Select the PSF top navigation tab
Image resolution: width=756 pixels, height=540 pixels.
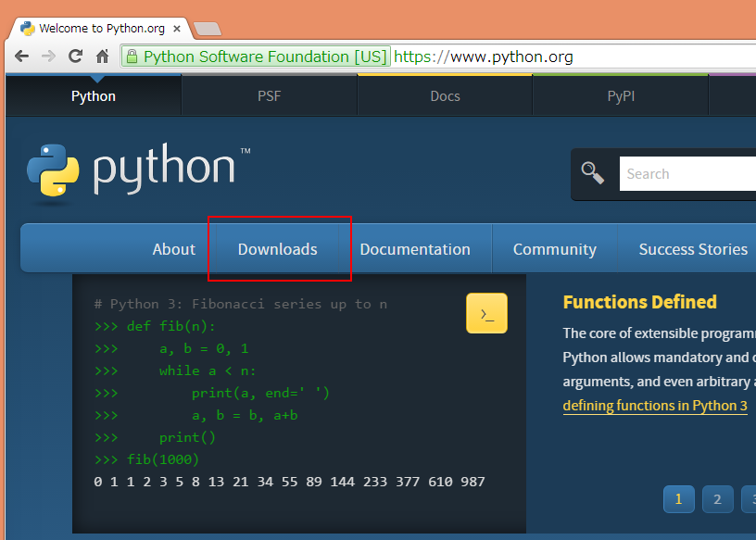point(269,96)
